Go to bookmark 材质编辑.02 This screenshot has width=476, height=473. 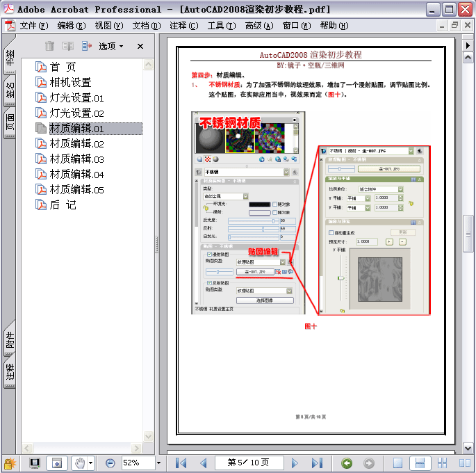click(x=77, y=144)
